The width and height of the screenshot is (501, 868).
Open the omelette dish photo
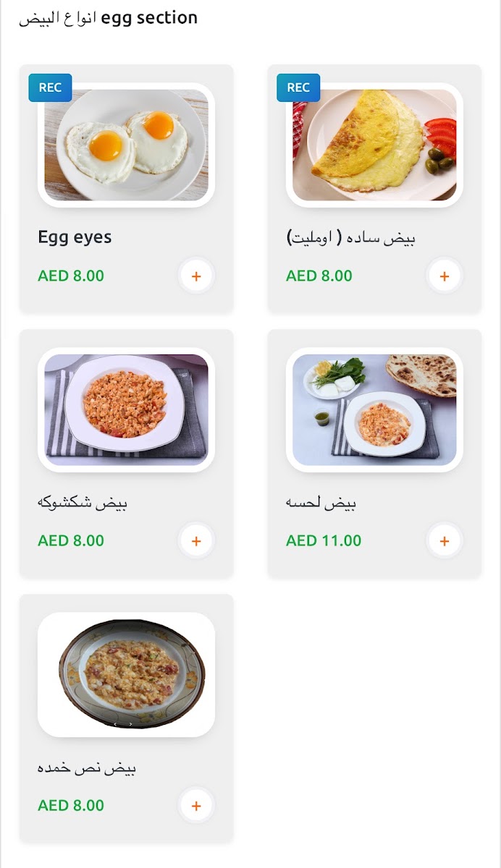pos(374,145)
